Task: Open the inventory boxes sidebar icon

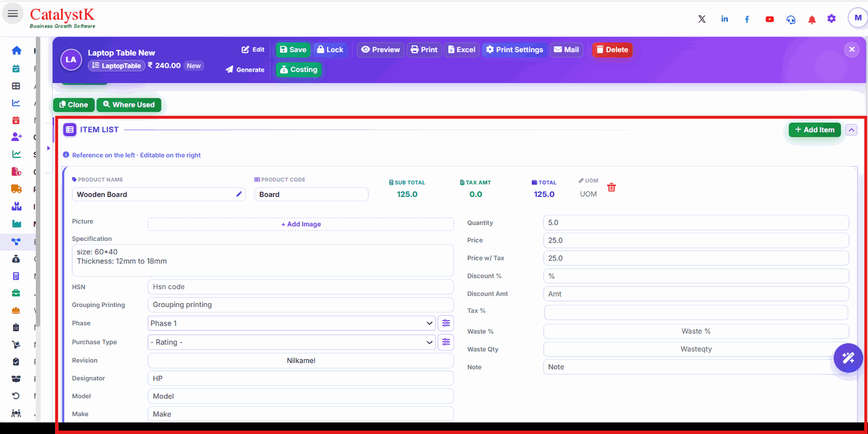Action: pyautogui.click(x=16, y=206)
